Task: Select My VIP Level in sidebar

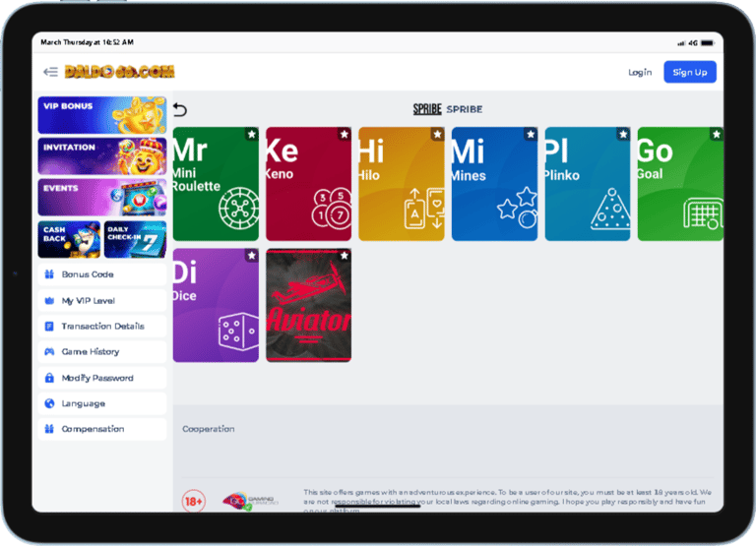Action: tap(102, 301)
